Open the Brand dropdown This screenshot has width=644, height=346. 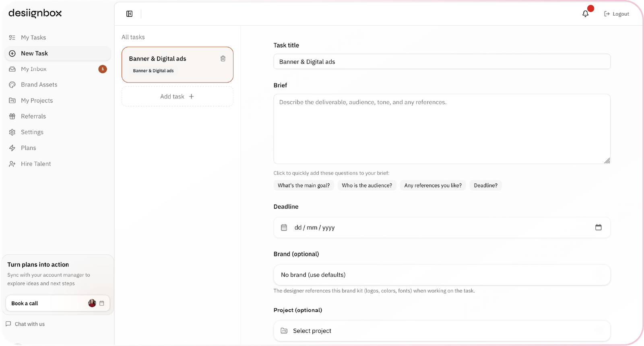442,275
